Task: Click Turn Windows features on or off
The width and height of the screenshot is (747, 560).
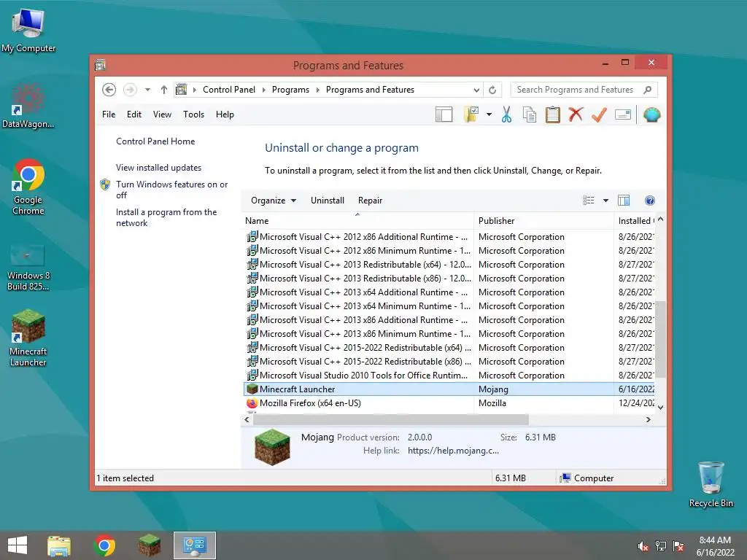Action: coord(171,190)
